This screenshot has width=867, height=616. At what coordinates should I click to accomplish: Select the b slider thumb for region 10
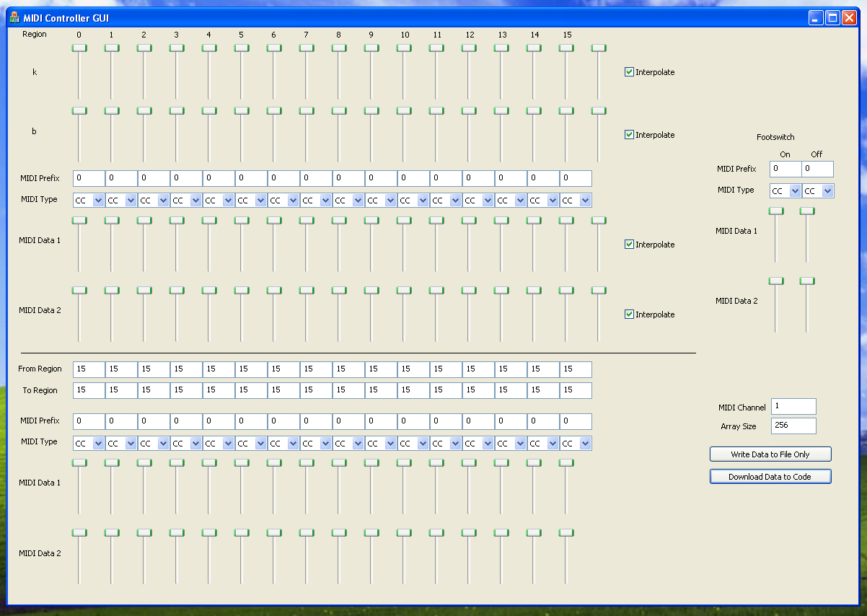[404, 111]
